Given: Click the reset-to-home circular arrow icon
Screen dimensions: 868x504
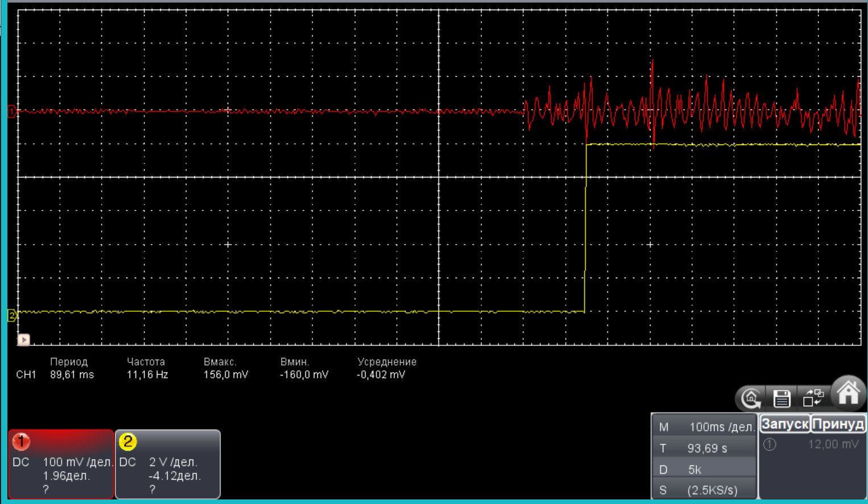Looking at the screenshot, I should (x=751, y=399).
